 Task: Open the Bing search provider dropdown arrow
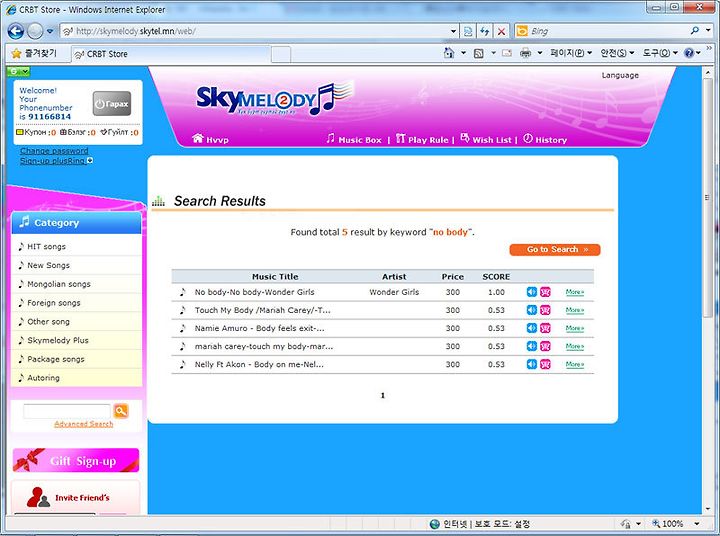click(x=708, y=31)
